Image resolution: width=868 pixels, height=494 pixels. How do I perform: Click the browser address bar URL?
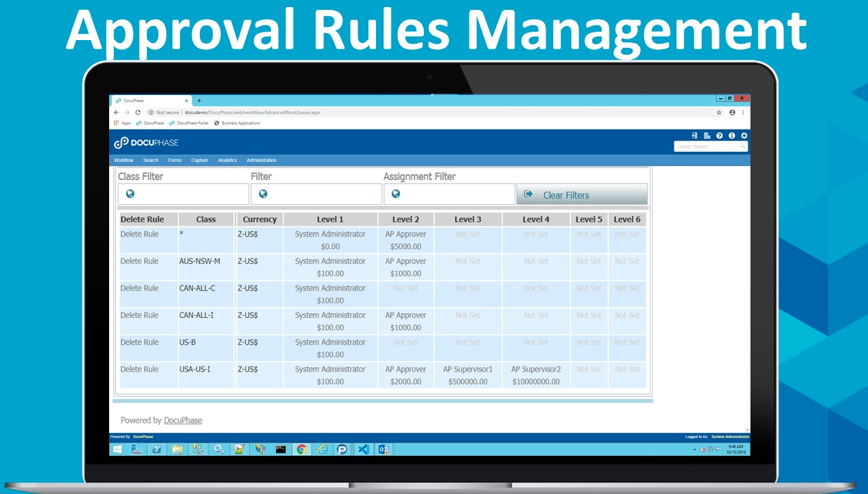[252, 112]
